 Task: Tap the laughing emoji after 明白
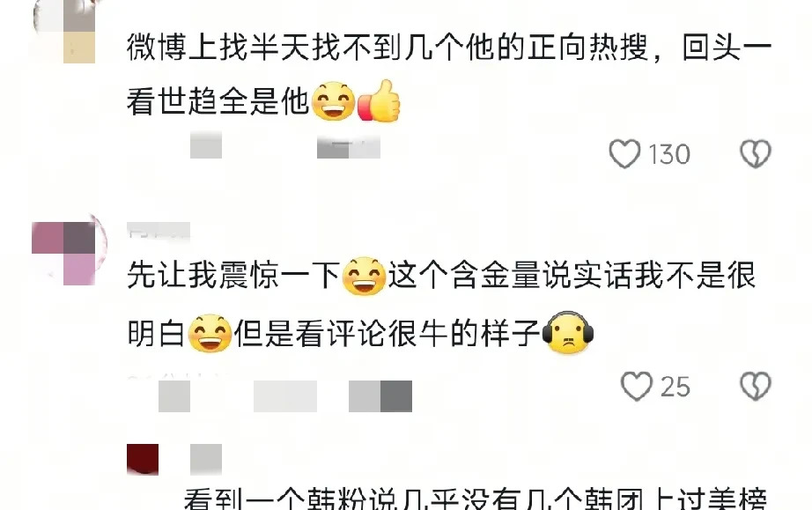pyautogui.click(x=210, y=333)
